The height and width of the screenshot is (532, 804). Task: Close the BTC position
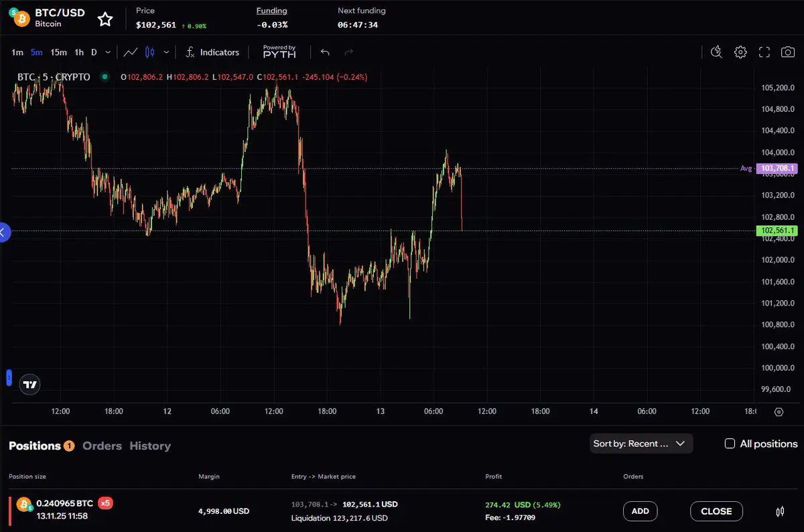coord(716,511)
